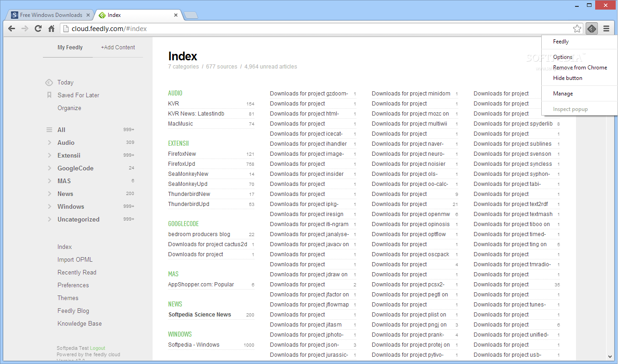
Task: Click the Softpedia favicon on first tab
Action: pos(15,15)
